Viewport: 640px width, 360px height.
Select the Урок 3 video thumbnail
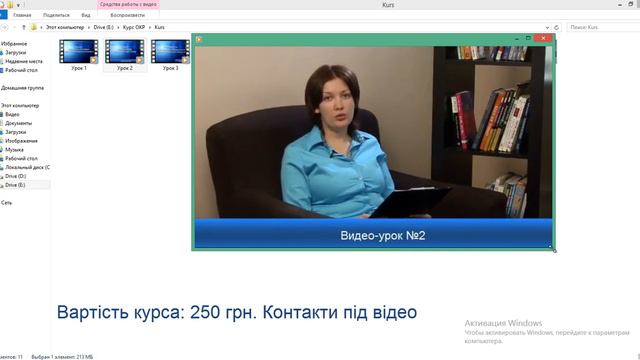(170, 51)
